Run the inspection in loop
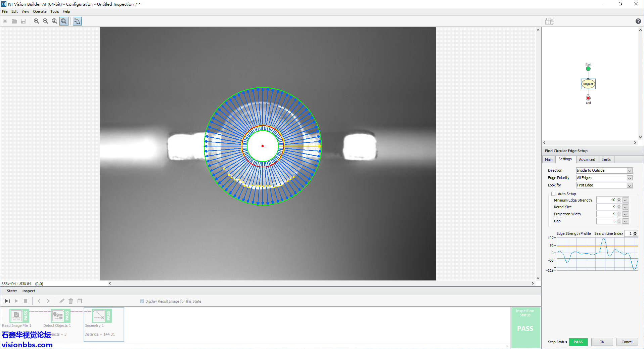The image size is (644, 349). (x=16, y=301)
